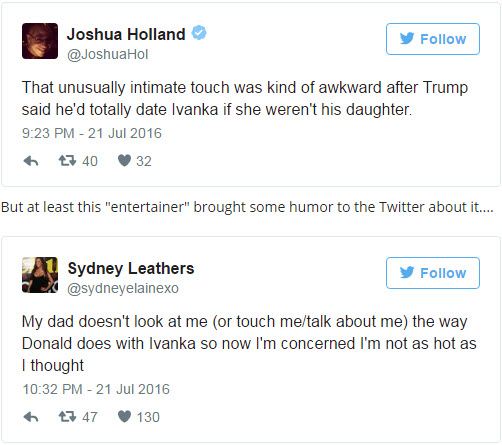Visit the @JoshuaHol handle link
The width and height of the screenshot is (502, 445).
[x=107, y=54]
